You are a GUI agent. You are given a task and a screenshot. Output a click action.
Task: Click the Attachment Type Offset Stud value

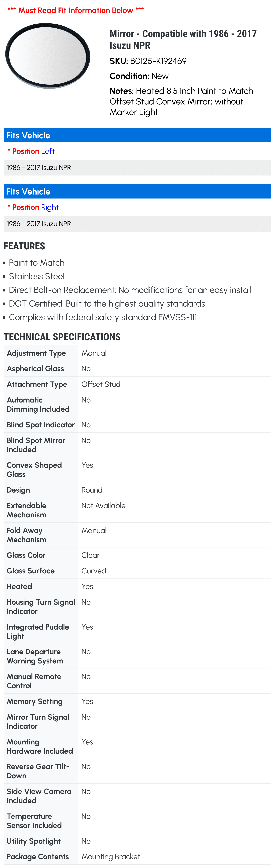tap(101, 384)
